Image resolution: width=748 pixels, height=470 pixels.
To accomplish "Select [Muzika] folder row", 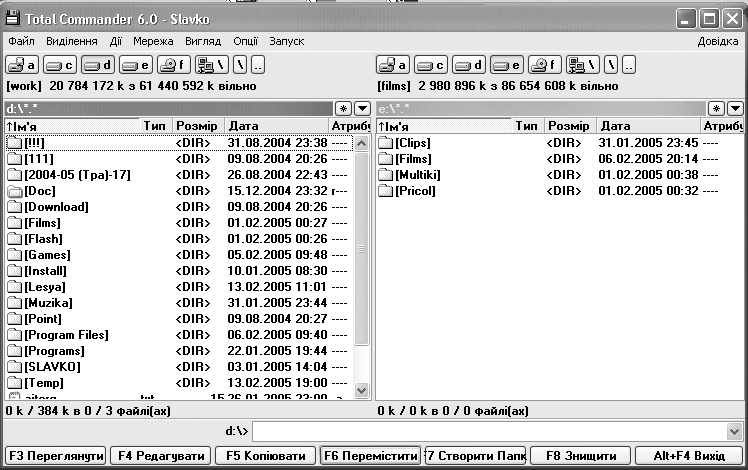I will [179, 303].
